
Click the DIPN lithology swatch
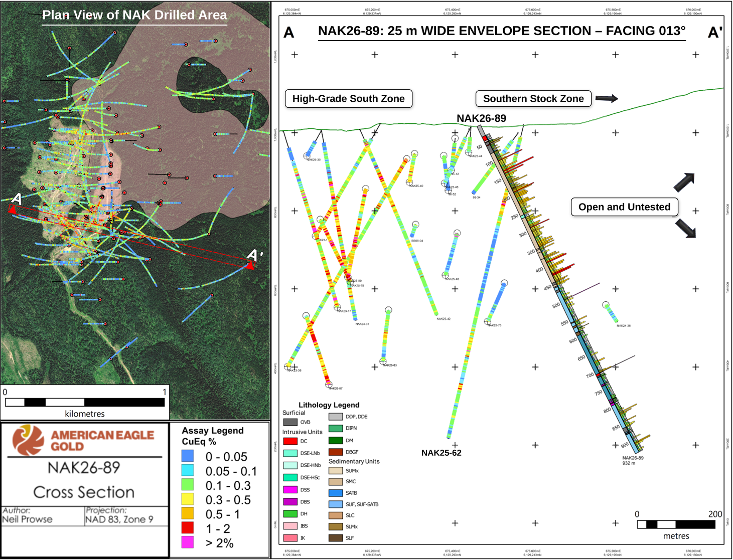[x=336, y=428]
